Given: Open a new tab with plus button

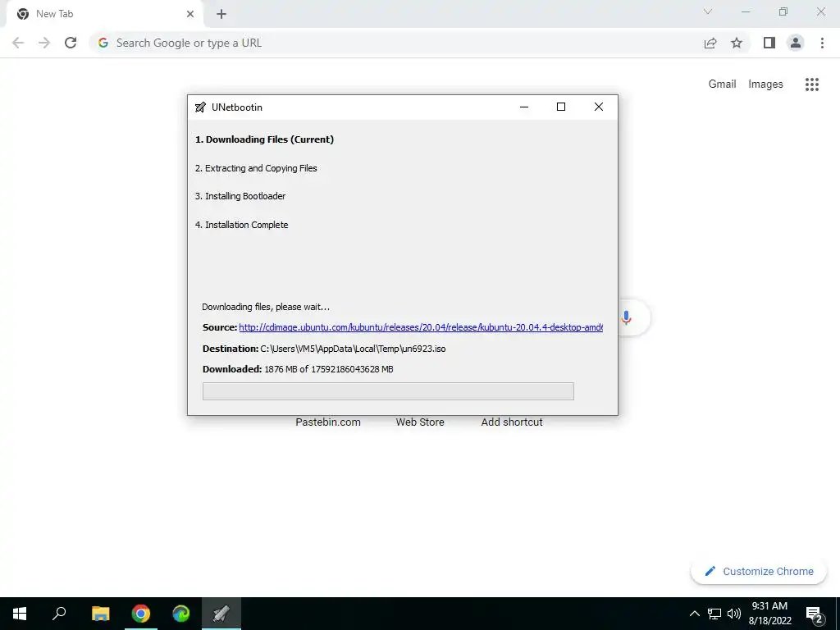Looking at the screenshot, I should coord(221,14).
